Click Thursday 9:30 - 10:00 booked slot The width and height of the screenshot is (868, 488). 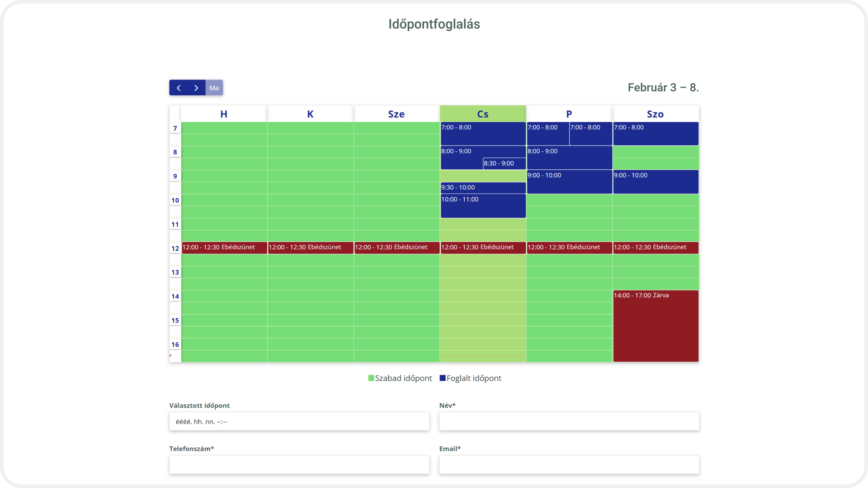click(482, 188)
